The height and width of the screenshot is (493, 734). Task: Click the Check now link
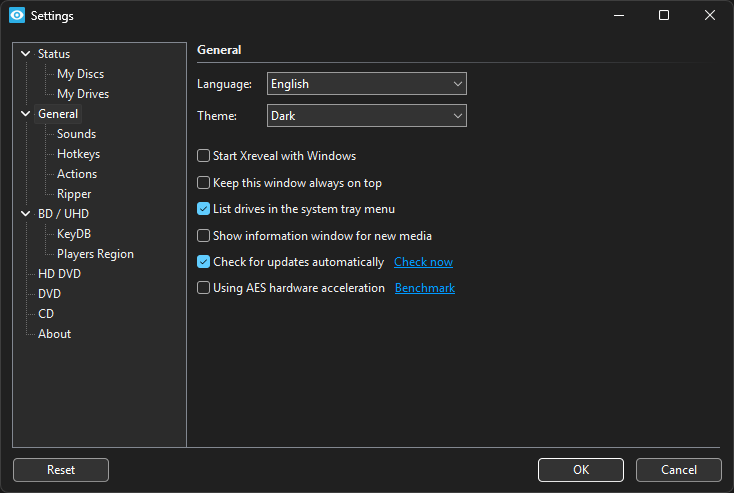pyautogui.click(x=423, y=262)
